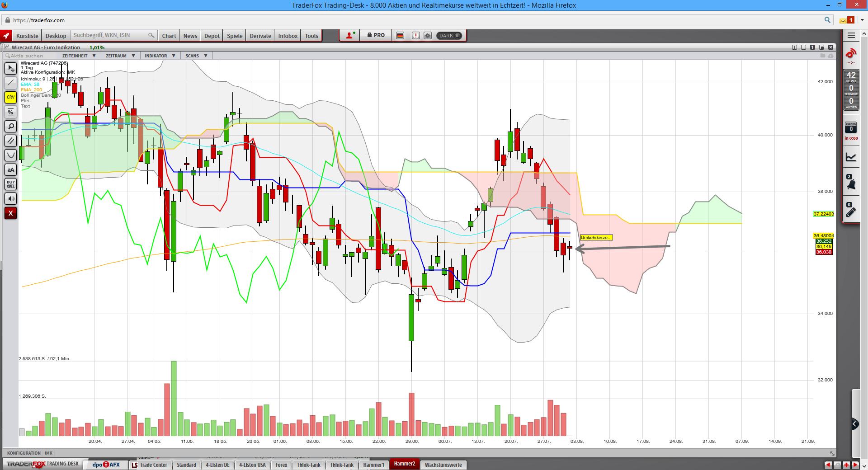Open the Depot menu
This screenshot has height=470, width=868.
click(x=212, y=36)
